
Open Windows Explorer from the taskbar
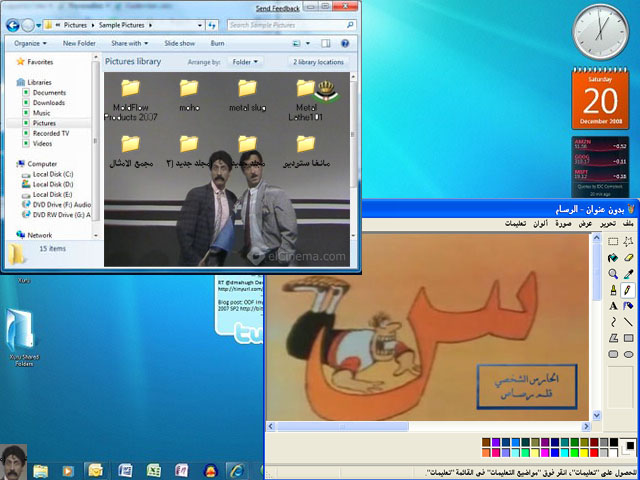40,471
